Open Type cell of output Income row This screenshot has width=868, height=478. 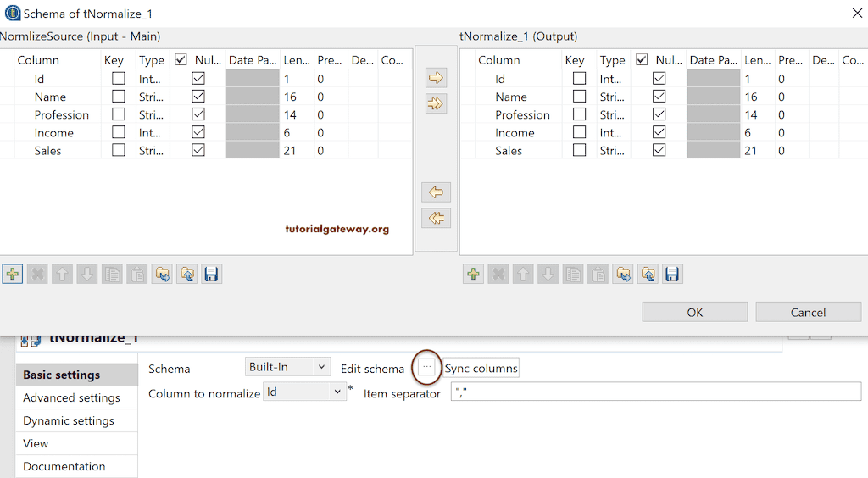[614, 133]
